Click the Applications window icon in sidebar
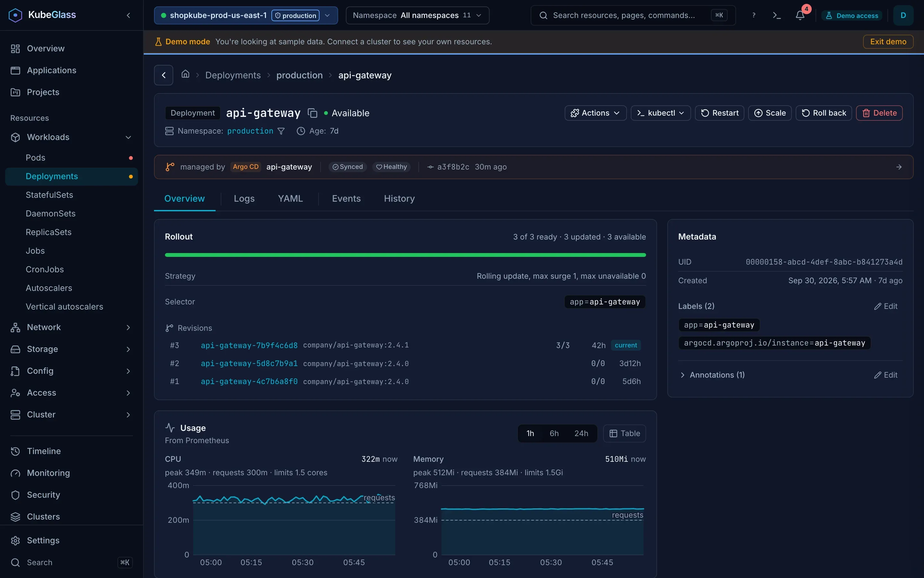924x578 pixels. coord(15,70)
